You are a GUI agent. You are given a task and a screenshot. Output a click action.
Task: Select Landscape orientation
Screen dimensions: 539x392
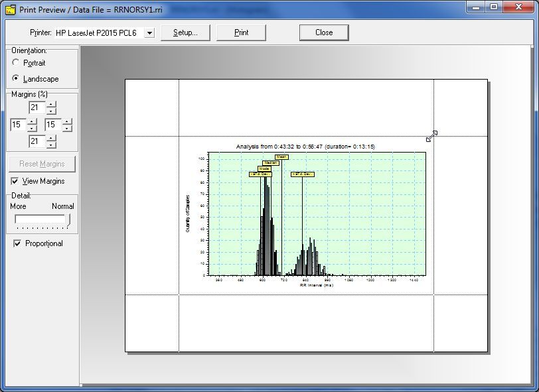[x=16, y=79]
